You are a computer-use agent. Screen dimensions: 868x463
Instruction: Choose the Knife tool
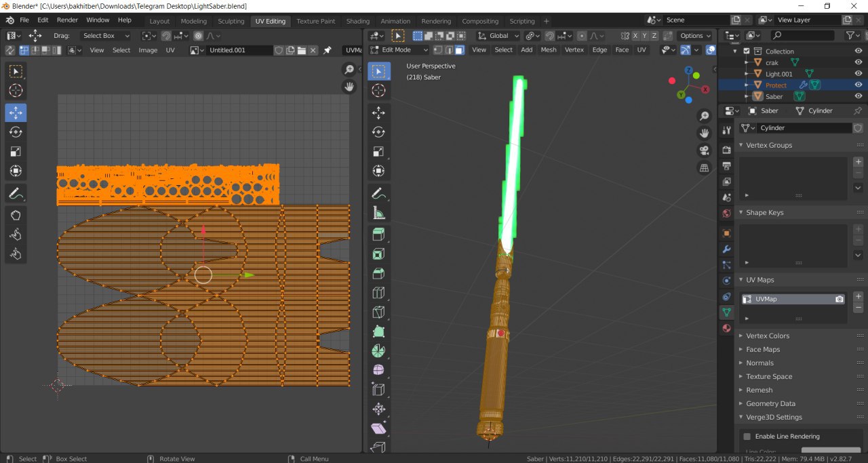click(x=379, y=313)
